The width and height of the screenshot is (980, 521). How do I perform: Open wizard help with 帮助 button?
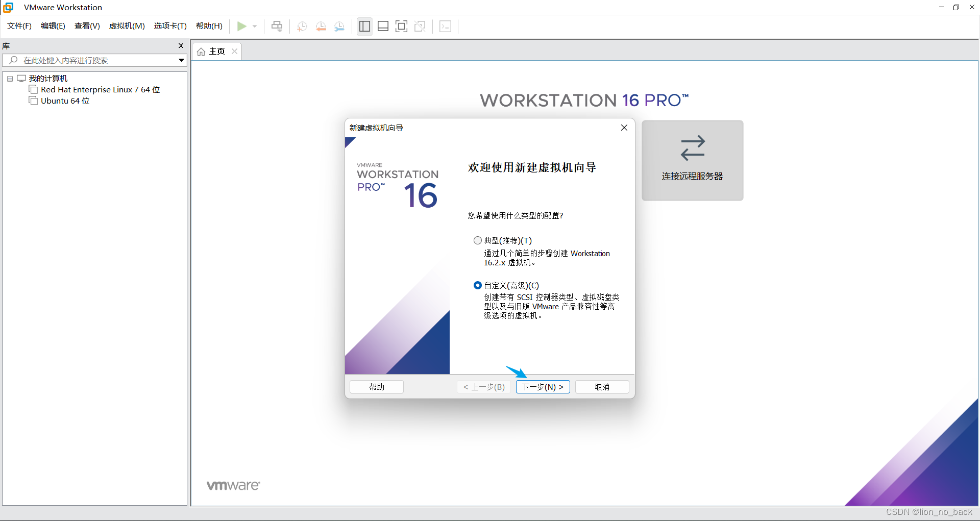[376, 387]
